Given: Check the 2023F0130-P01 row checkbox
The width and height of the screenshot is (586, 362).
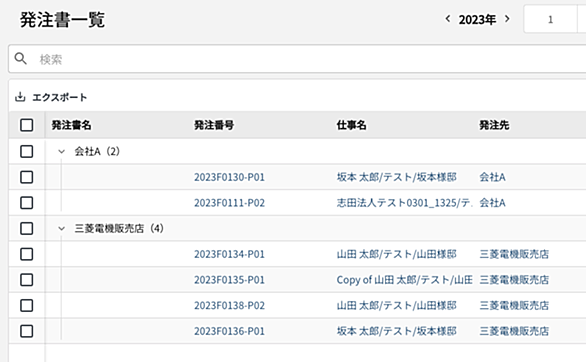Looking at the screenshot, I should [x=27, y=177].
